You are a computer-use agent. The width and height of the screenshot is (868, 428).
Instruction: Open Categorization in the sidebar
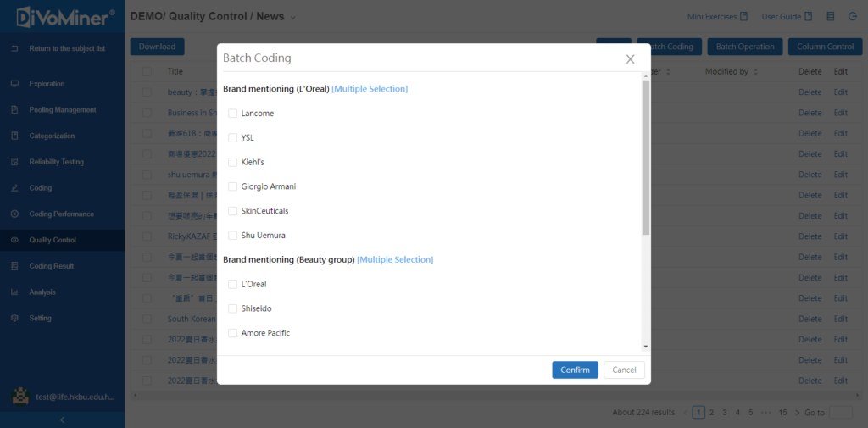pyautogui.click(x=52, y=136)
